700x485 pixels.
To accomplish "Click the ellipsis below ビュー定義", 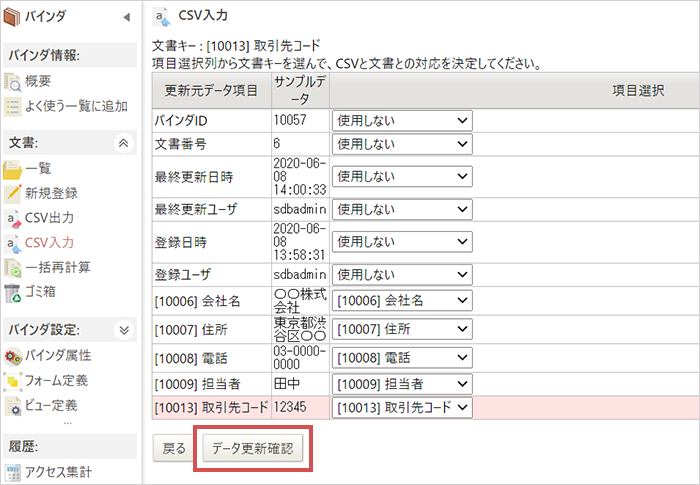I will pyautogui.click(x=67, y=422).
